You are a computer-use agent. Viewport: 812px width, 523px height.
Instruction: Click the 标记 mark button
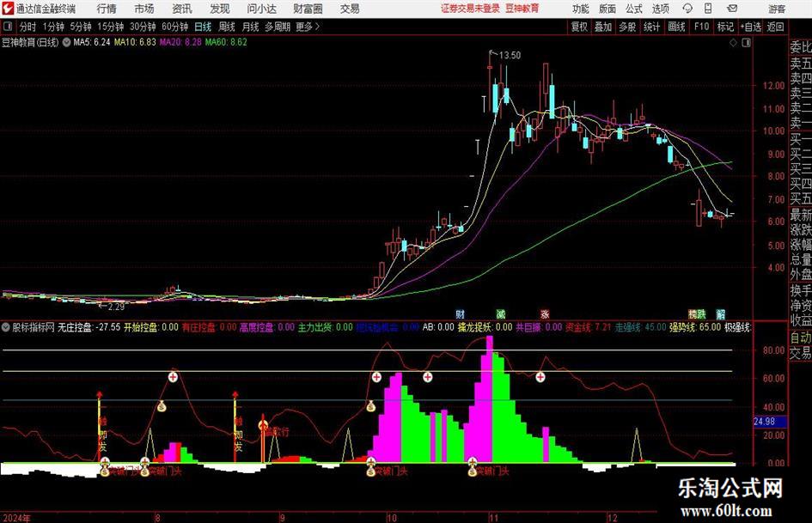click(x=725, y=27)
